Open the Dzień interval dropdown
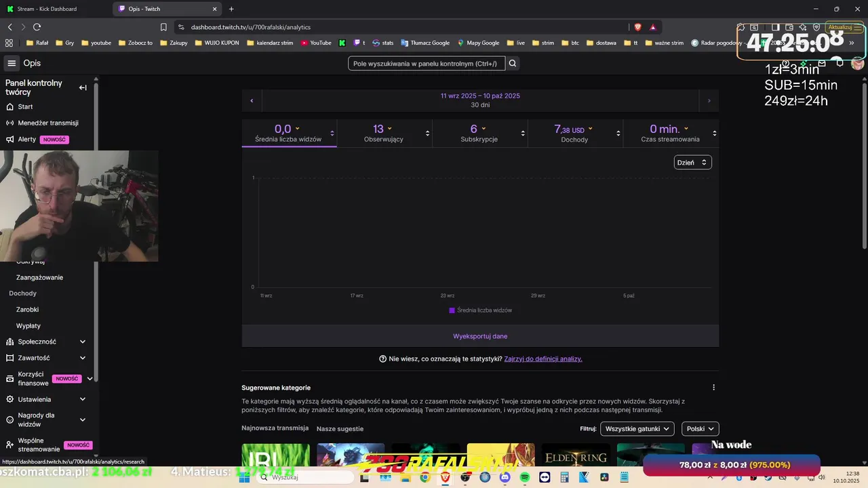868x488 pixels. click(x=693, y=162)
